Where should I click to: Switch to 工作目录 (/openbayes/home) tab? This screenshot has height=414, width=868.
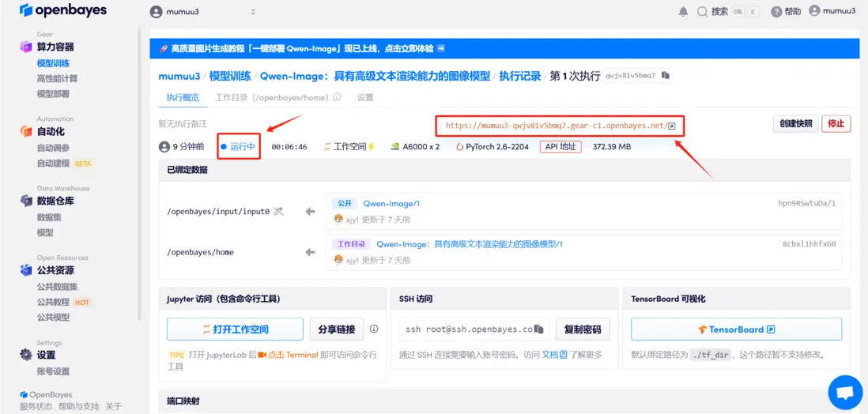tap(274, 97)
